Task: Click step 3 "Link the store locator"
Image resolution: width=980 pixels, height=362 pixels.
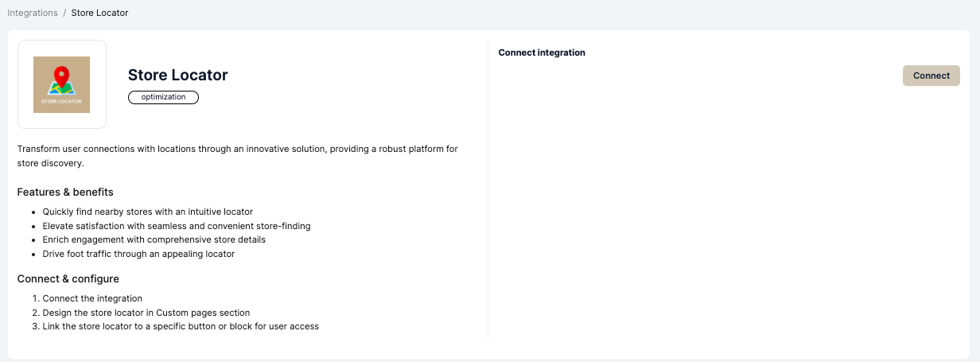Action: click(181, 326)
